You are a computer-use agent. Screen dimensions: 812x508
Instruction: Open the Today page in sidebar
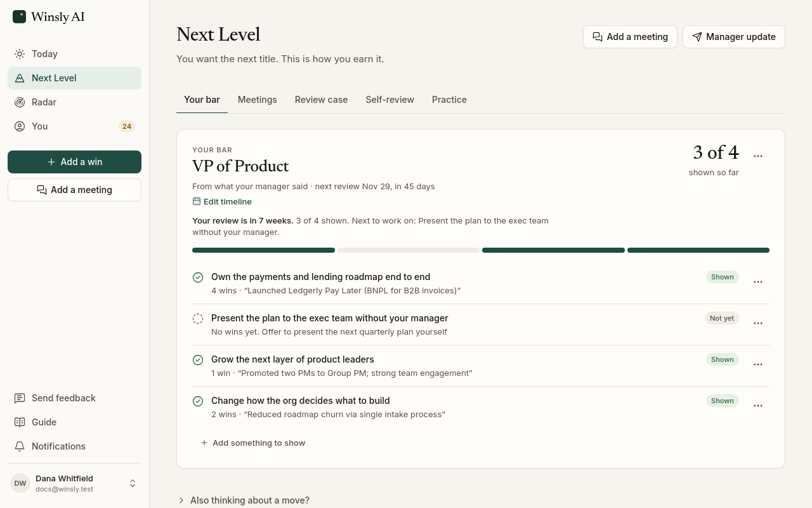pyautogui.click(x=74, y=54)
